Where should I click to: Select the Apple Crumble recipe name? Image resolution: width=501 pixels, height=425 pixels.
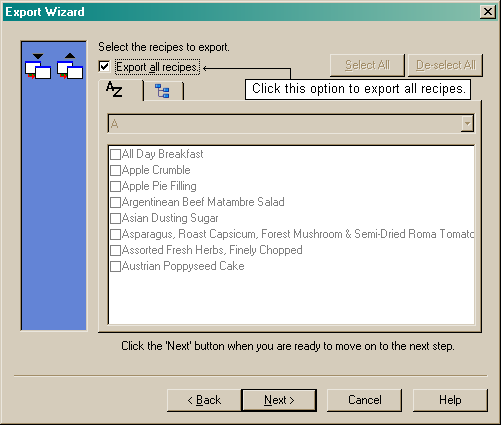pyautogui.click(x=156, y=170)
